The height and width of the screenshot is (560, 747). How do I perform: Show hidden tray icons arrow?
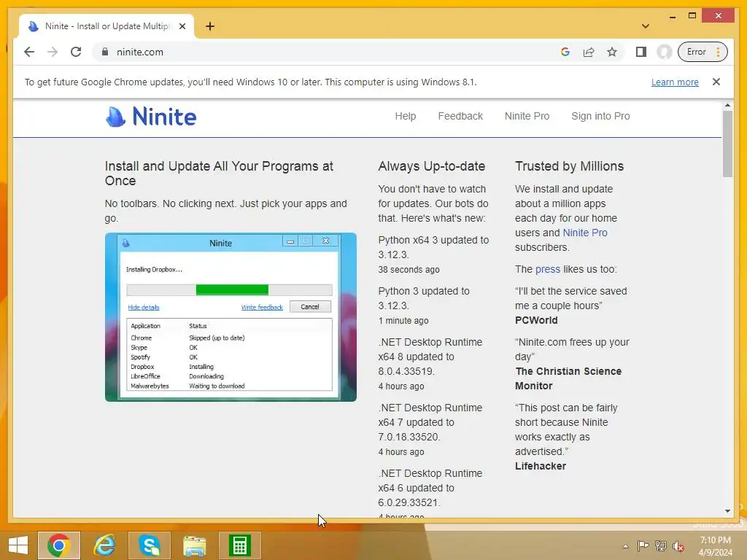pyautogui.click(x=625, y=546)
